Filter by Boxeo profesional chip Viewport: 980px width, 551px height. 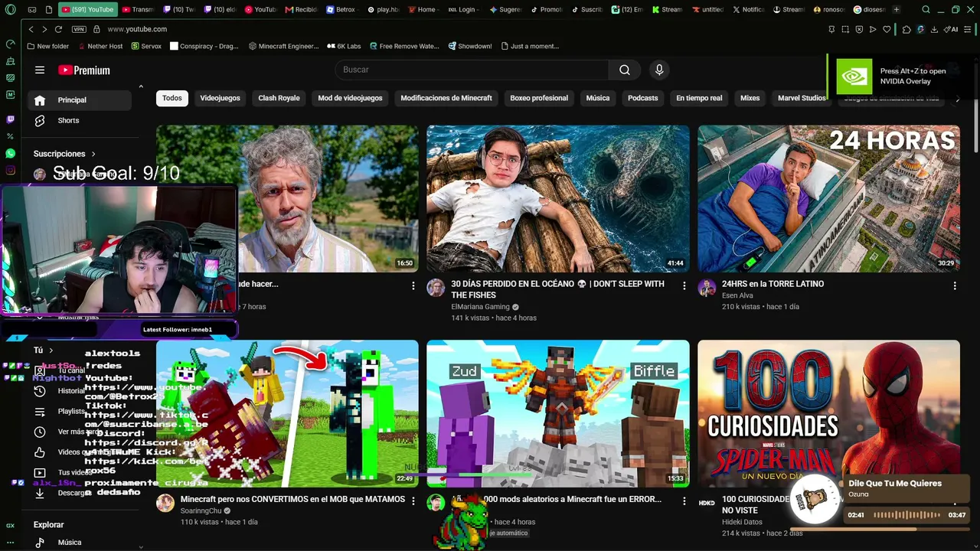[539, 98]
